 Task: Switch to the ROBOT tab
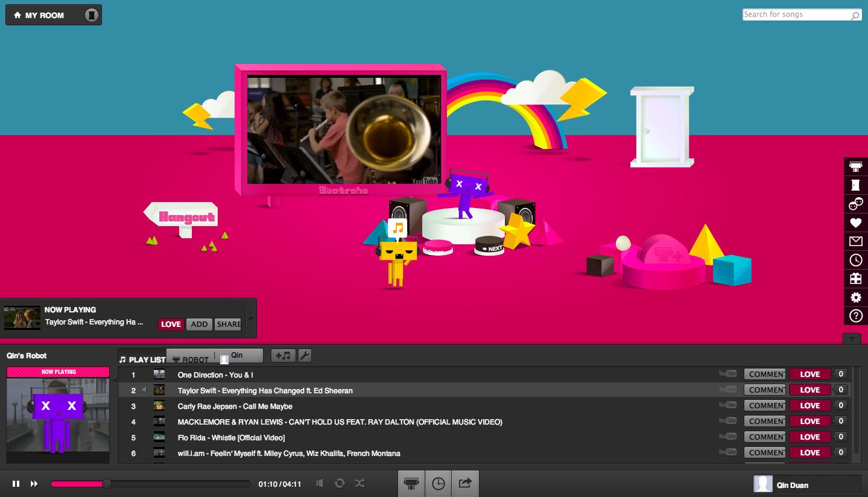click(x=191, y=359)
